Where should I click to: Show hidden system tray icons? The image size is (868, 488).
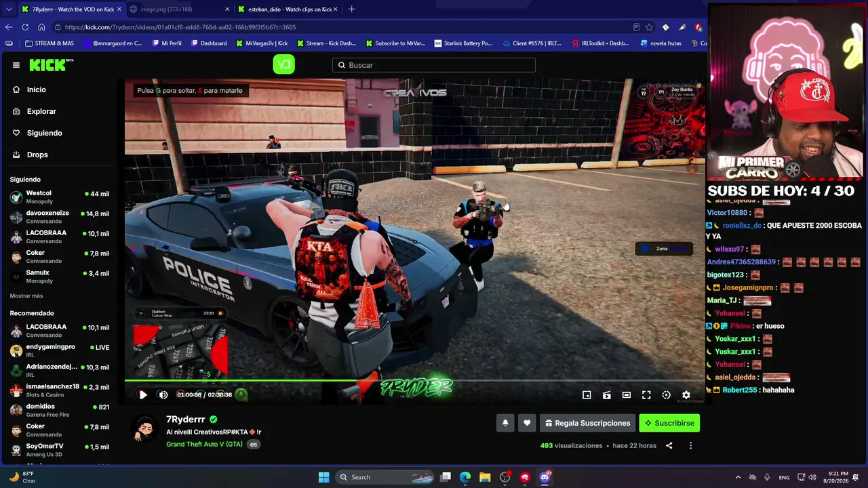pyautogui.click(x=738, y=477)
